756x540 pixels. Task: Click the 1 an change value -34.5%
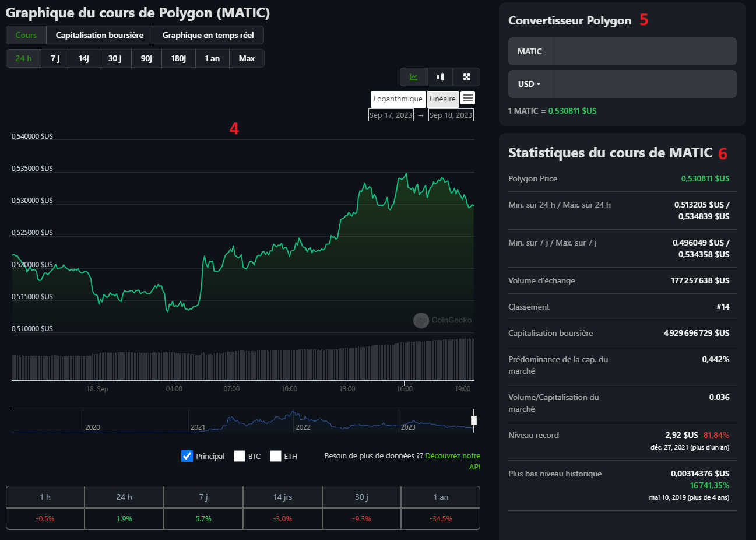click(441, 518)
